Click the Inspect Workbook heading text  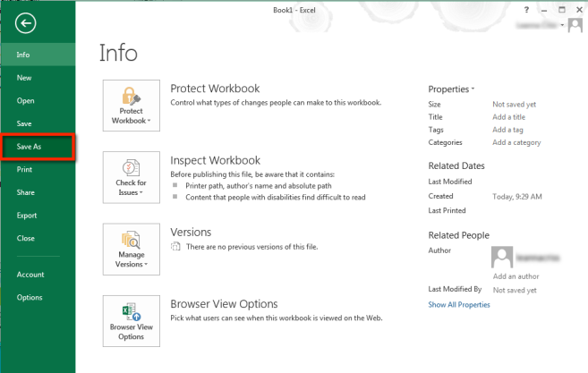(216, 160)
